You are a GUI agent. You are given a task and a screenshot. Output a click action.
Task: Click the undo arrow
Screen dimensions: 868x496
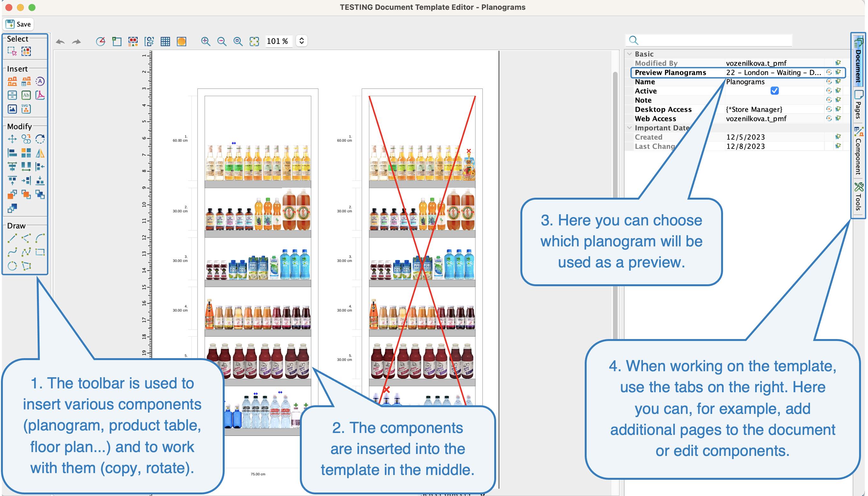click(x=60, y=42)
